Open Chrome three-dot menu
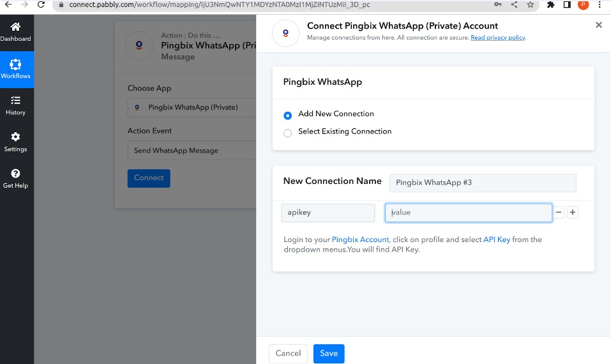 pyautogui.click(x=600, y=4)
